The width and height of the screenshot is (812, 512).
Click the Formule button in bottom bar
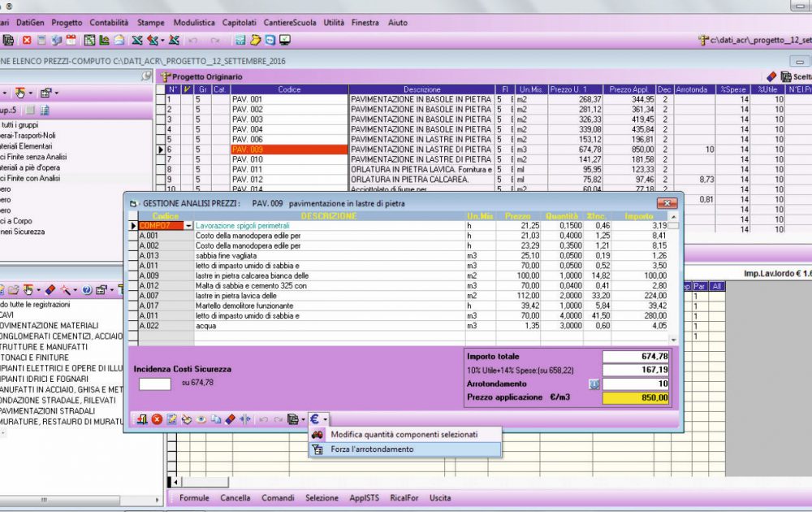[x=194, y=498]
